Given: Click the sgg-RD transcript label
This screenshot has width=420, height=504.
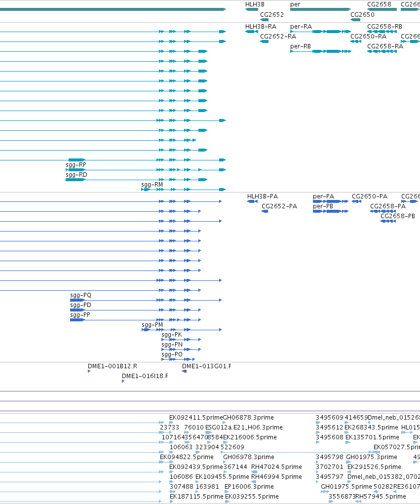Looking at the screenshot, I should point(76,175).
